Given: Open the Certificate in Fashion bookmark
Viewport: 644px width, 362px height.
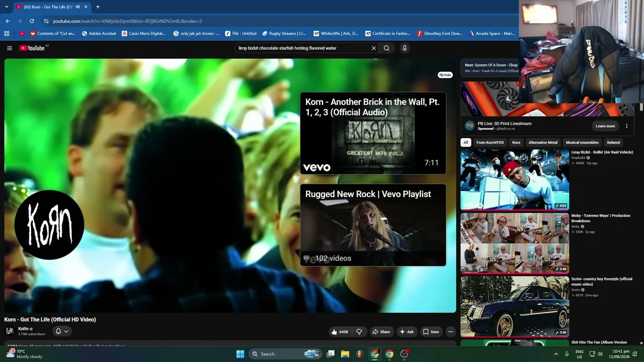Looking at the screenshot, I should pos(387,34).
